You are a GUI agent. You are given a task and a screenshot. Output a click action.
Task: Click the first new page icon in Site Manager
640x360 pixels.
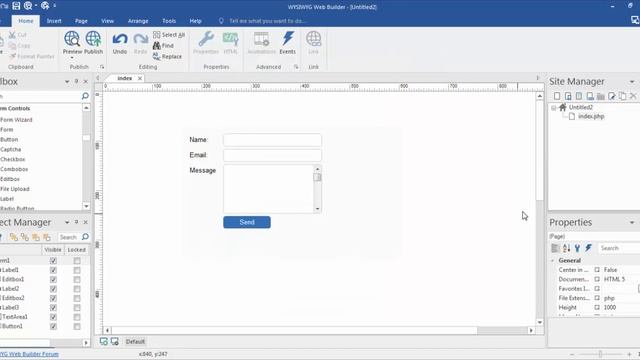pos(557,96)
